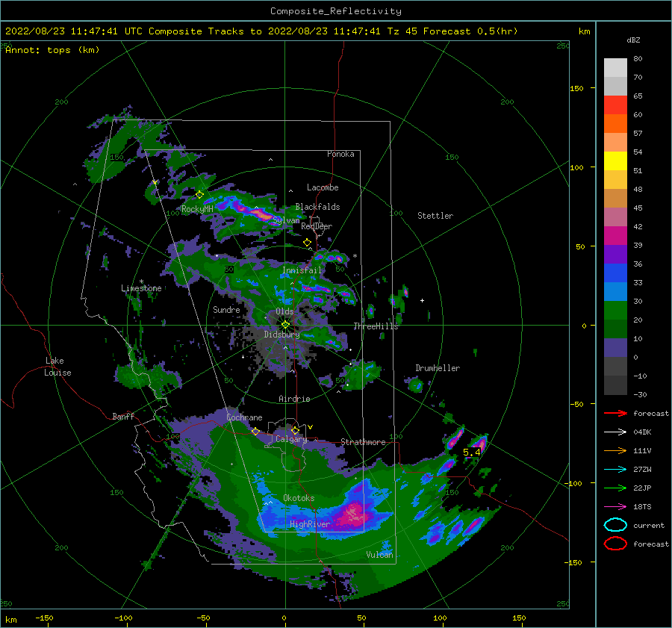Click the Calgary city label
672x628 pixels.
click(x=291, y=439)
